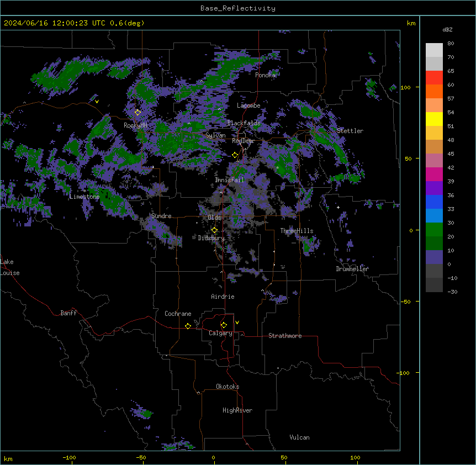
Task: Click the Limestone label
Action: coord(84,197)
